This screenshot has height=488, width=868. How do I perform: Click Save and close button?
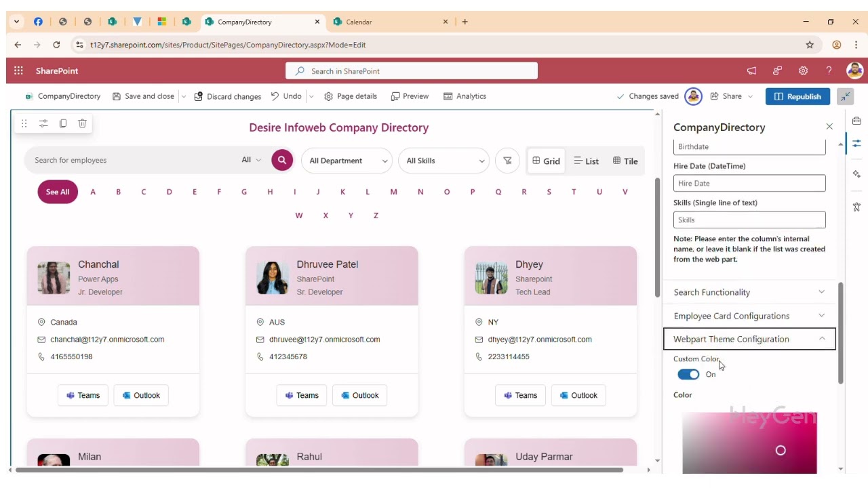(x=143, y=96)
